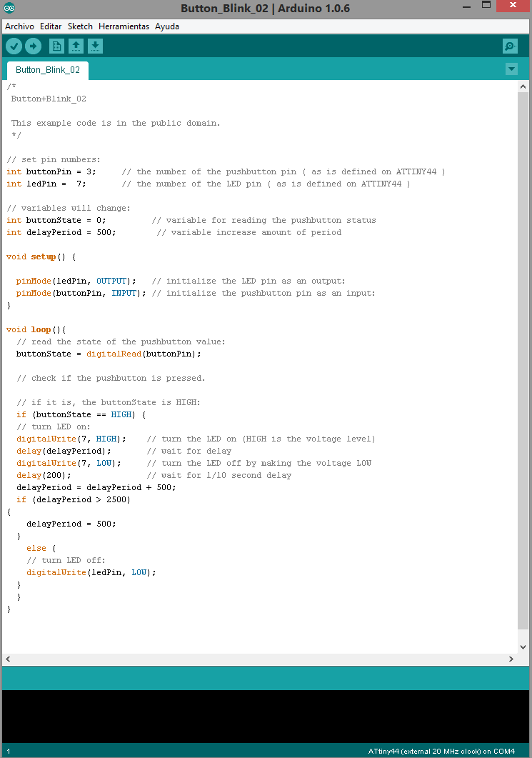Open the Sketch menu
Viewport: 532px width, 758px height.
click(x=80, y=26)
